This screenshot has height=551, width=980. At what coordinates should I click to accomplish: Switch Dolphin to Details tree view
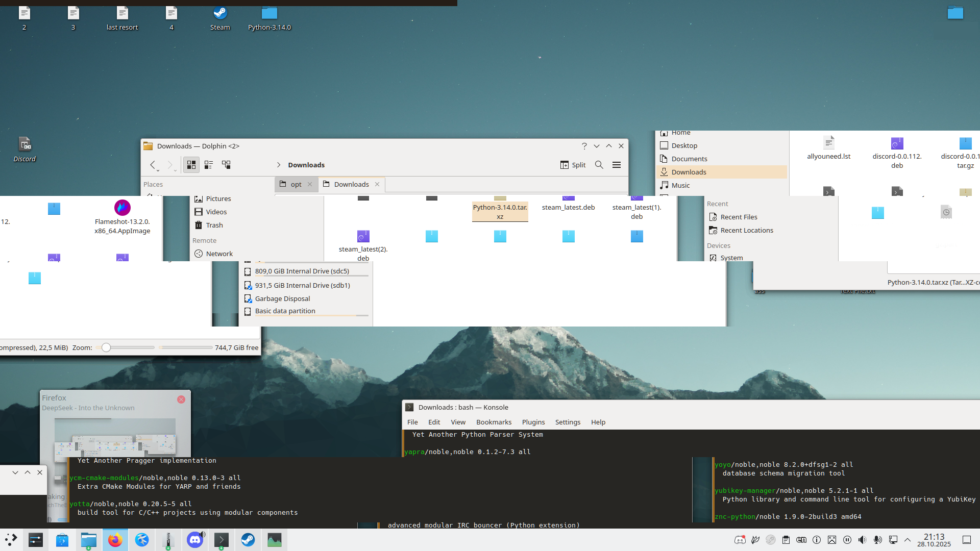click(226, 165)
